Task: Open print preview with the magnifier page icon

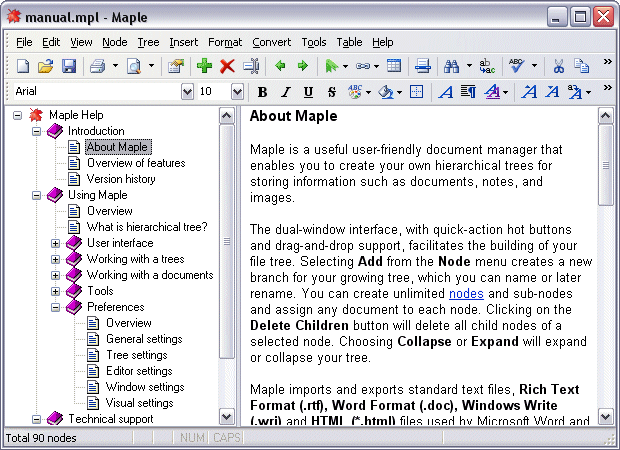Action: pos(134,66)
